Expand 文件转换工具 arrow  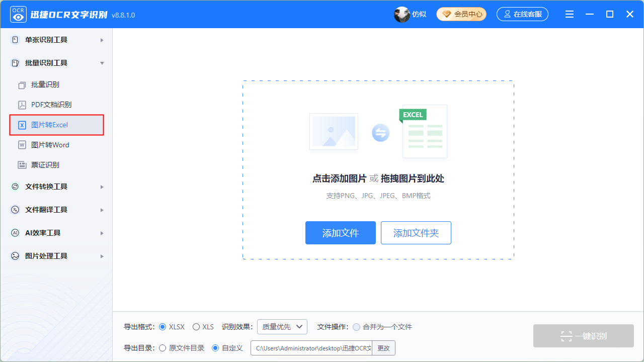[x=102, y=187]
